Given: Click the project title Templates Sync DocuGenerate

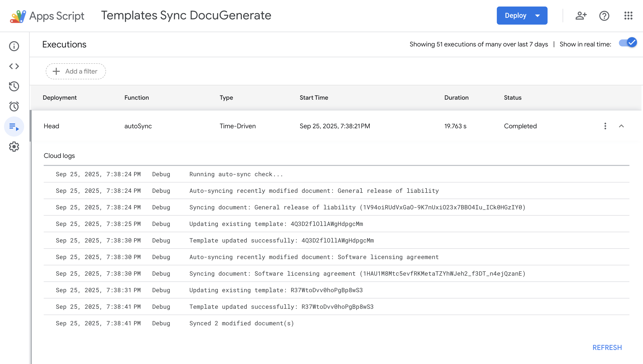Looking at the screenshot, I should 186,16.
